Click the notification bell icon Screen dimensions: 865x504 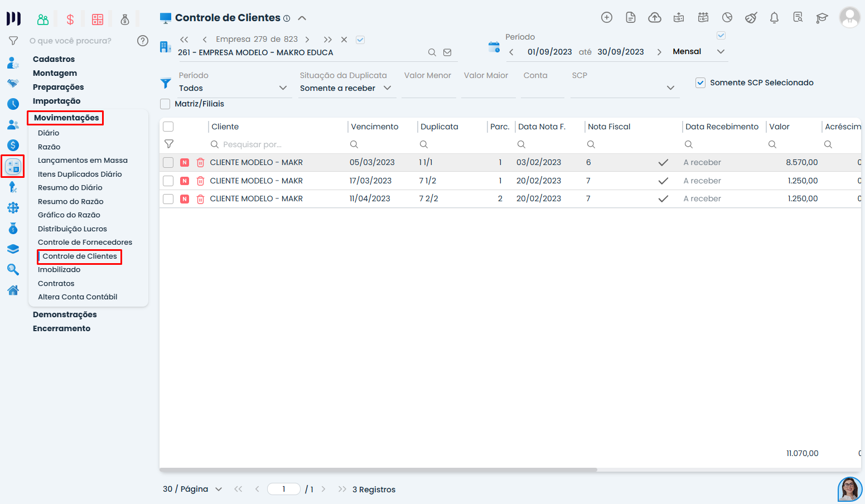click(x=774, y=18)
